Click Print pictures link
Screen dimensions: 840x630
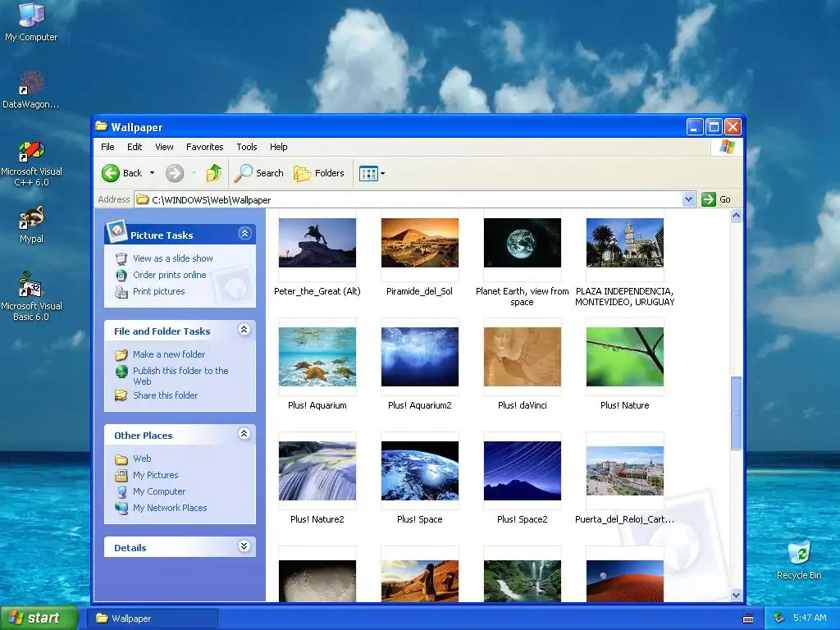pyautogui.click(x=158, y=291)
